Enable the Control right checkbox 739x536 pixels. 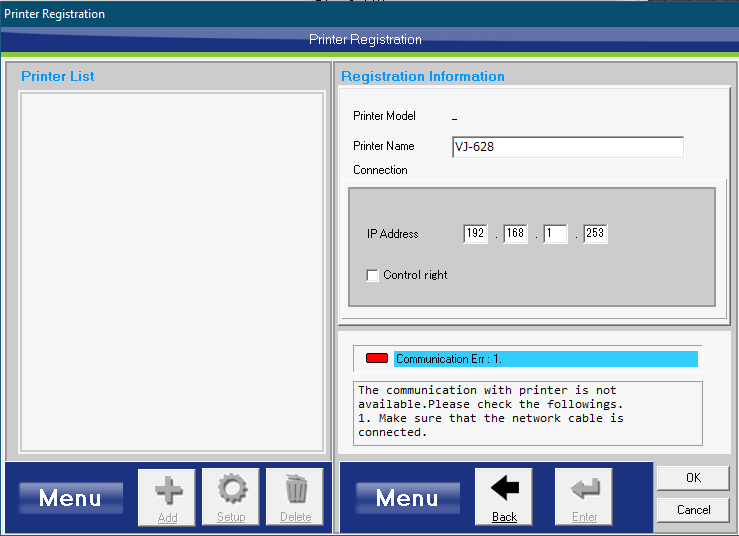point(372,275)
